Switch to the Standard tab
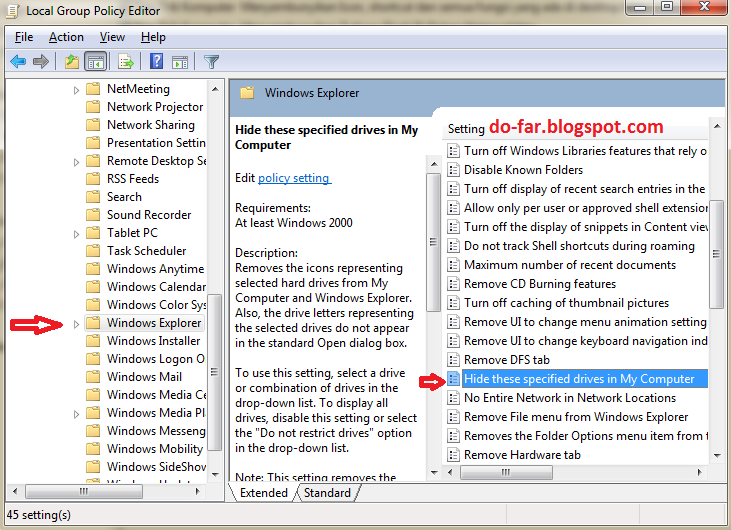This screenshot has width=731, height=530. click(327, 493)
